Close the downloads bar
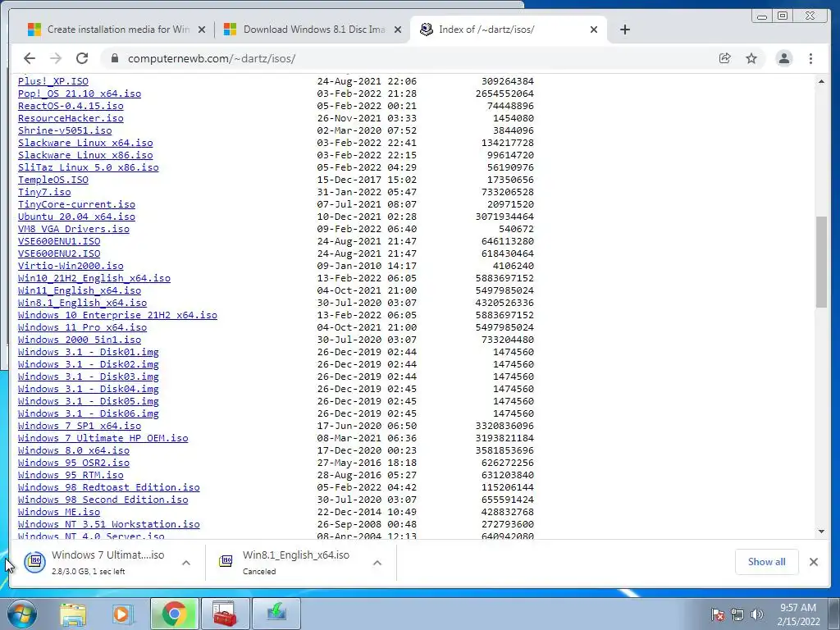 (x=813, y=561)
